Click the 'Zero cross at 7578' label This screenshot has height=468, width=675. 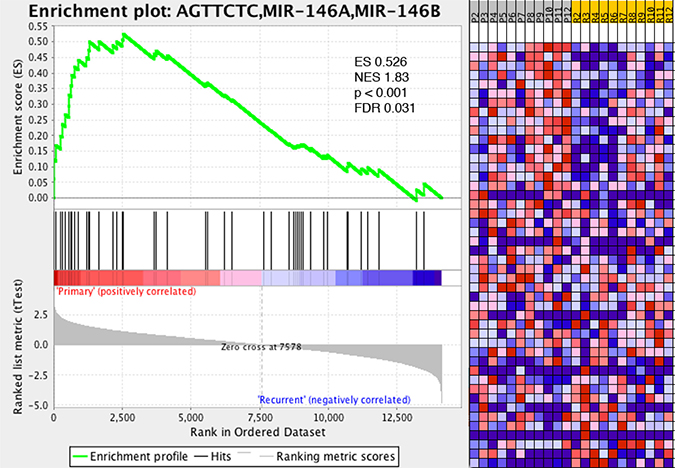coord(261,346)
